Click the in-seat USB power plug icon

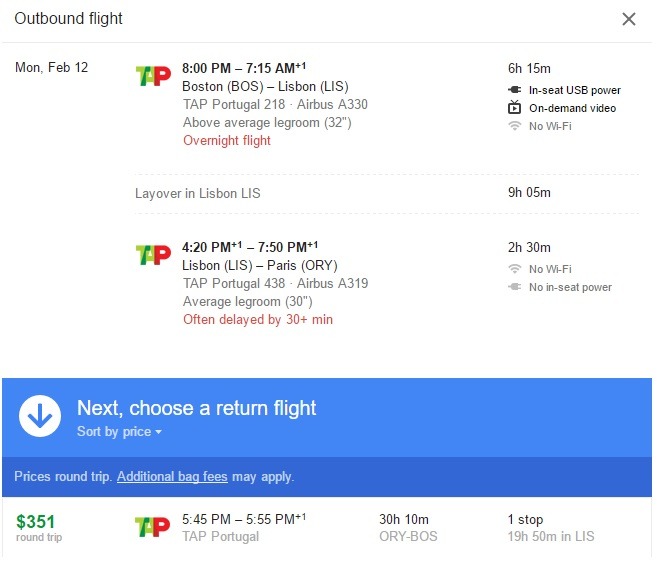515,90
